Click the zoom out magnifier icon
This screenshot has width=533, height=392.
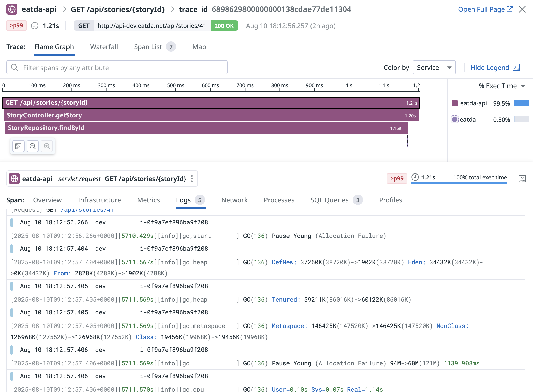pyautogui.click(x=33, y=146)
